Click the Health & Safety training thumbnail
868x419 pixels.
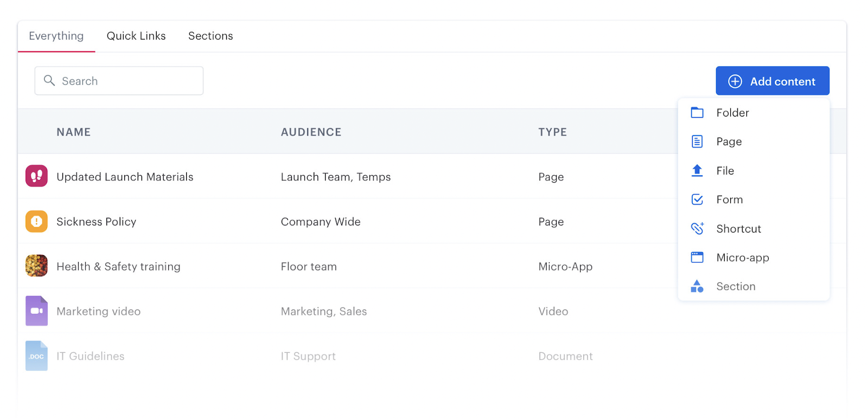(x=36, y=266)
